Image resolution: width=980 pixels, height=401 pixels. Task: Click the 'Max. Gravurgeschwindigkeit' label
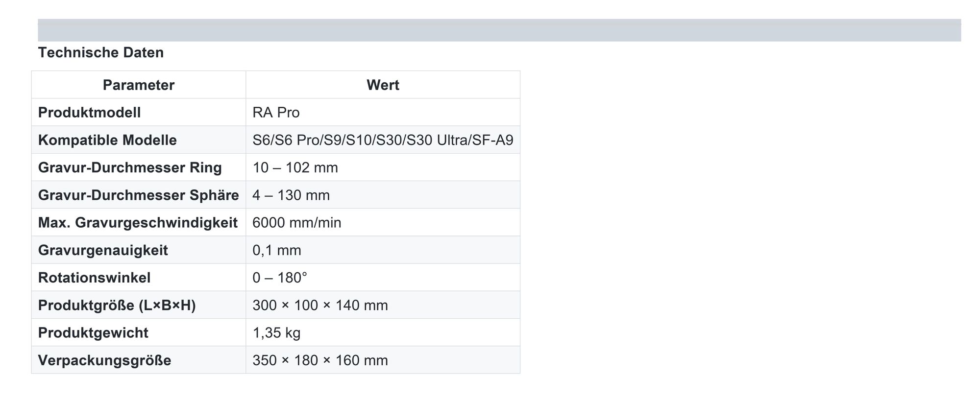tap(138, 222)
